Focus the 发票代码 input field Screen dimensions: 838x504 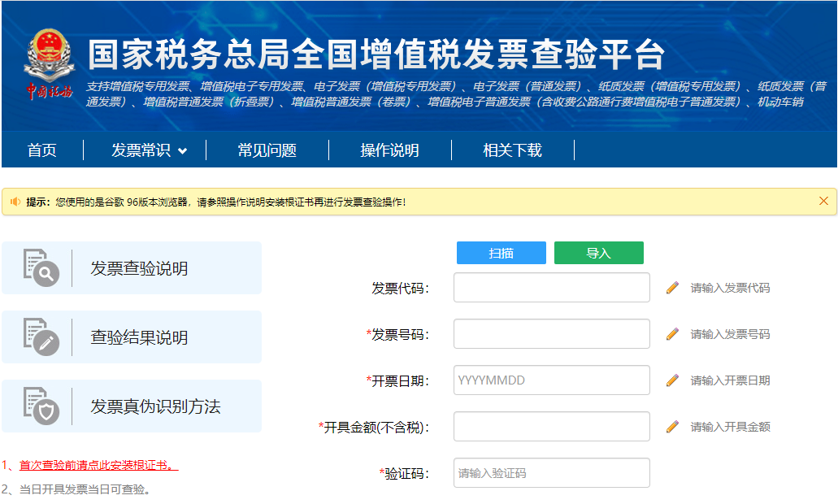tap(552, 288)
